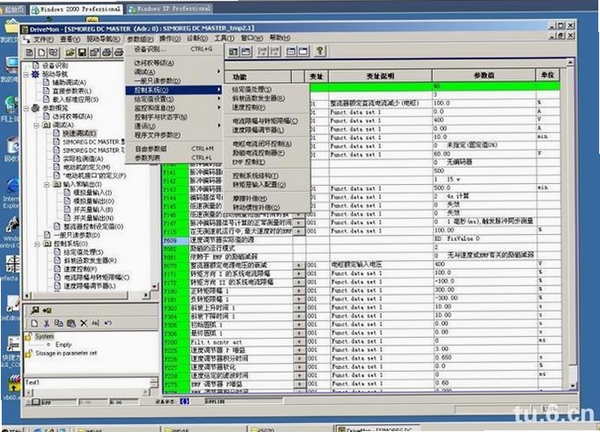Click the new page icon in lower-left panel

click(34, 323)
